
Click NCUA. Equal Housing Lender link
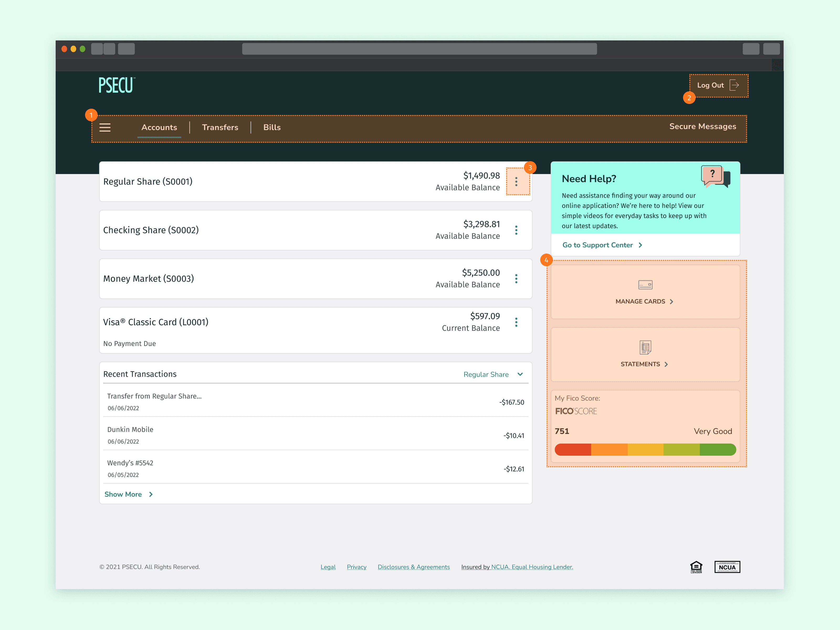pyautogui.click(x=532, y=567)
